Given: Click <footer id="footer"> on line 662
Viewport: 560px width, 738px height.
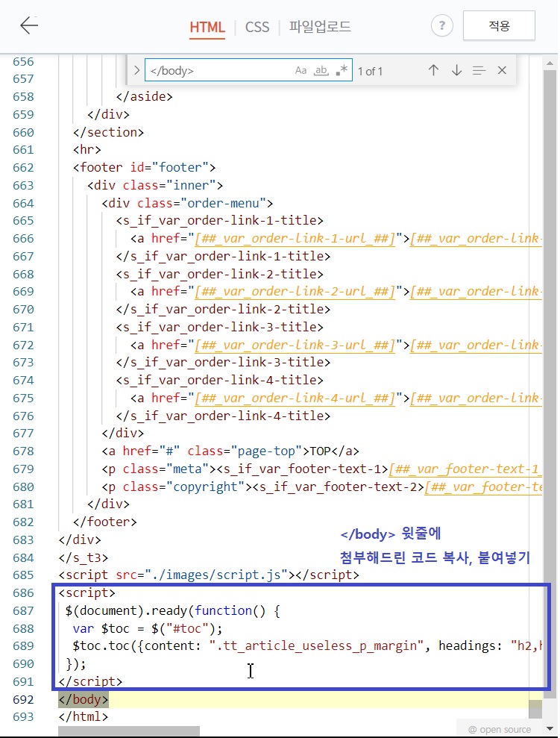Looking at the screenshot, I should point(145,168).
